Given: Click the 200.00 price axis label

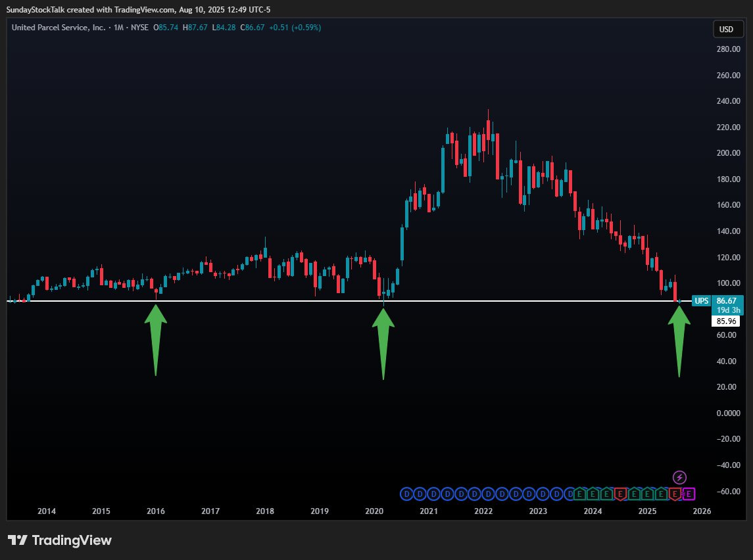Looking at the screenshot, I should pos(728,153).
